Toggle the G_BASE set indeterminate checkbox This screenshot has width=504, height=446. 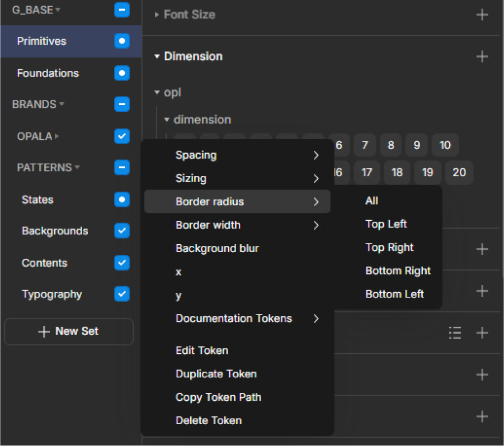point(121,10)
